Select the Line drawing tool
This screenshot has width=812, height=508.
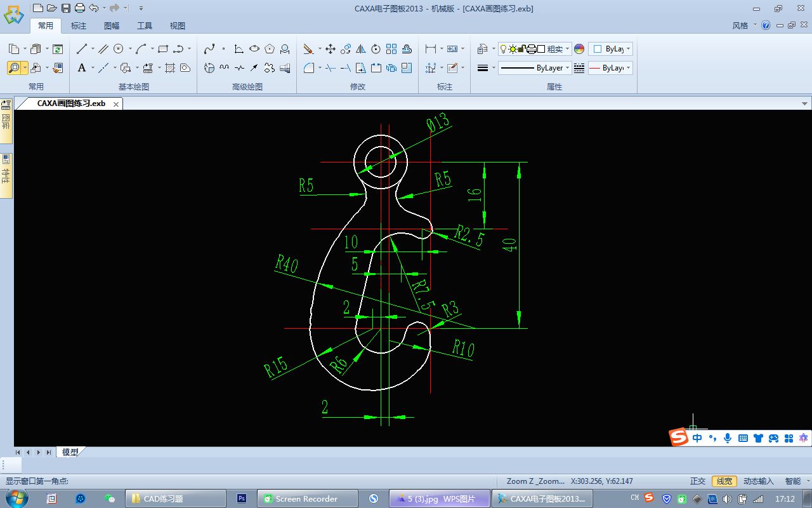[x=82, y=49]
